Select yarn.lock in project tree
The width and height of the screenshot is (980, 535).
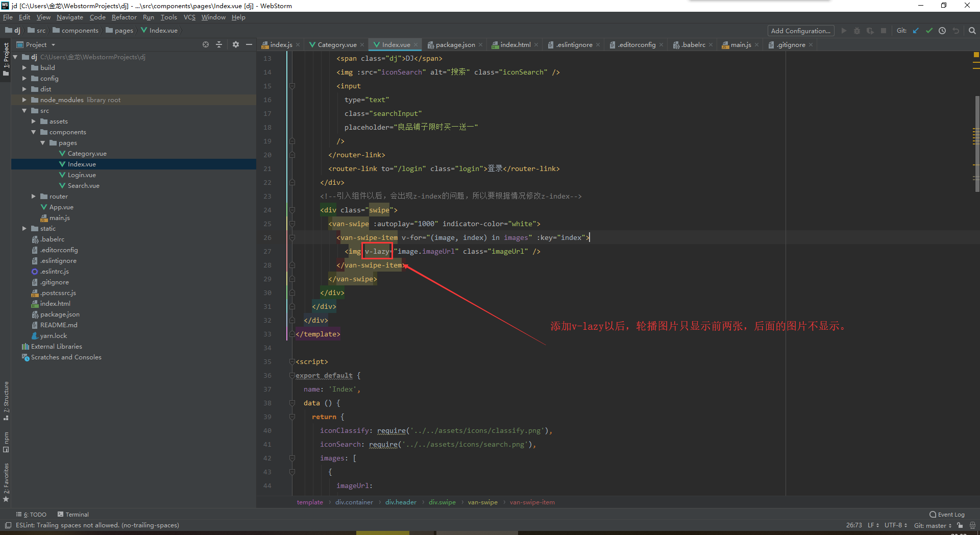pos(54,335)
